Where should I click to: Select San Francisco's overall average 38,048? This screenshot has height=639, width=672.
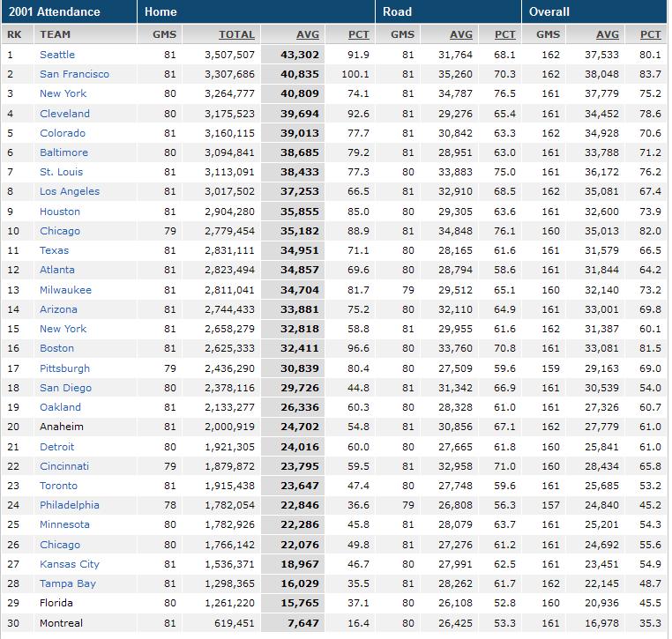tap(601, 74)
